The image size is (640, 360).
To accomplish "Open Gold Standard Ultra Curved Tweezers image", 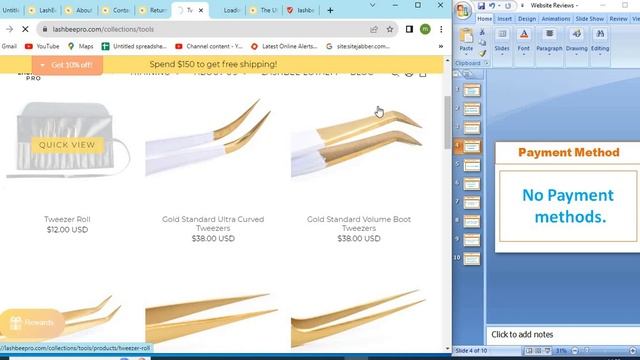I will (x=208, y=137).
